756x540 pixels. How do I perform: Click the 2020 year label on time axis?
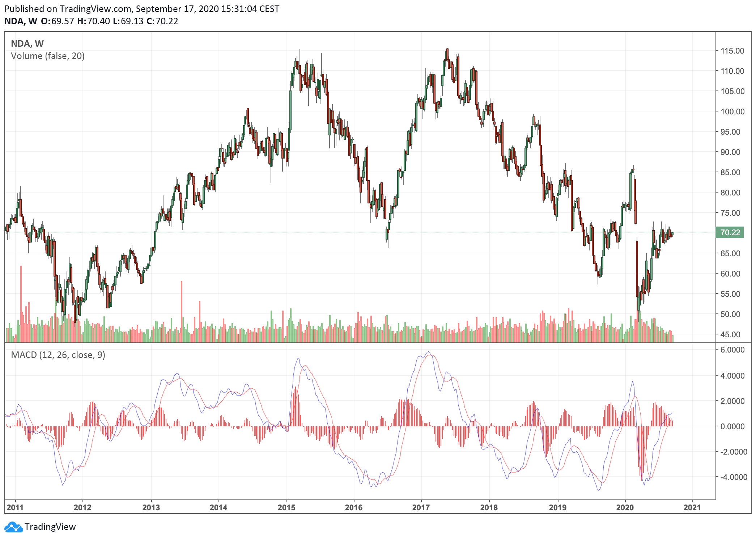pos(625,507)
